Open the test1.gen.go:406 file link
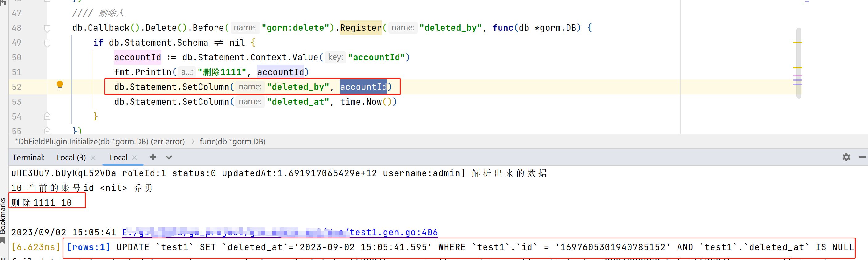 (393, 232)
